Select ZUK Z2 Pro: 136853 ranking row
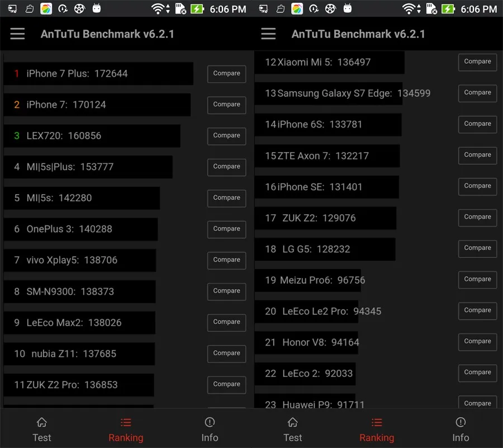The width and height of the screenshot is (503, 448). click(79, 385)
